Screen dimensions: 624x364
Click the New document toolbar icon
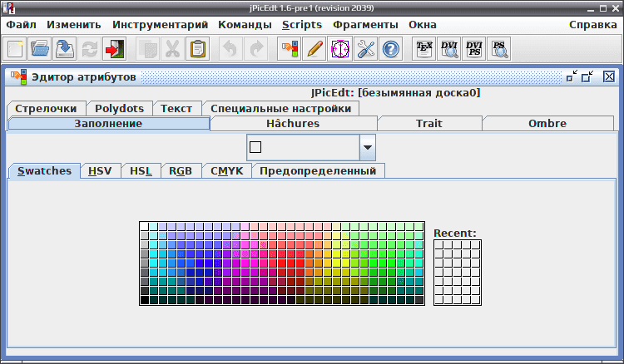15,49
